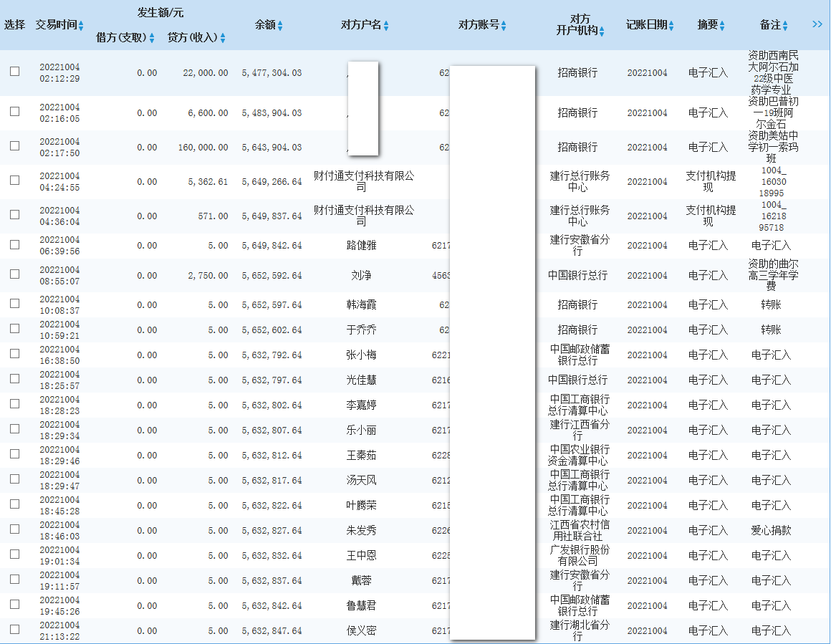Click transaction time 20221004 21:13:22
This screenshot has height=644, width=831.
[x=59, y=631]
